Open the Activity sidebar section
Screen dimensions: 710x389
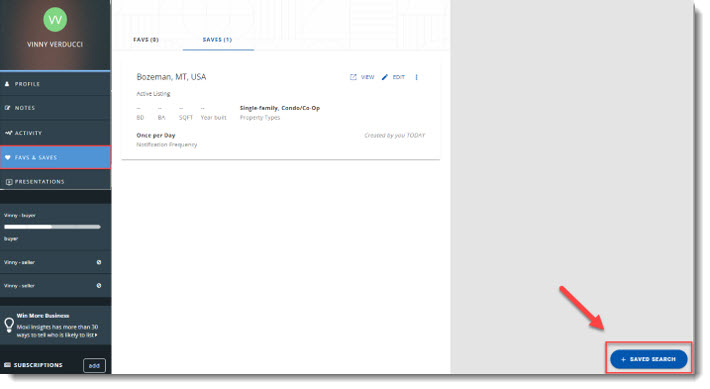point(55,133)
